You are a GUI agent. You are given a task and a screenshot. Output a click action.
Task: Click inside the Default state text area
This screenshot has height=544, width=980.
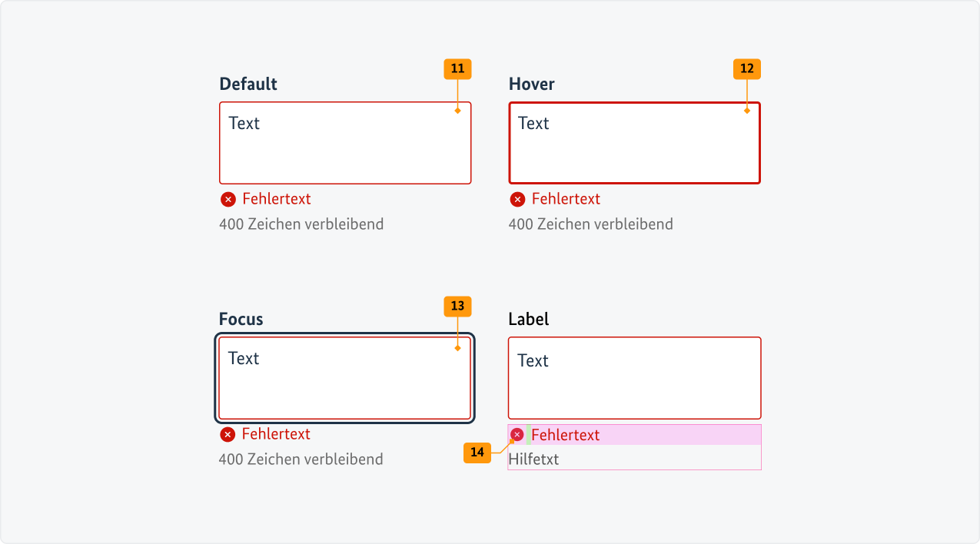[x=345, y=142]
